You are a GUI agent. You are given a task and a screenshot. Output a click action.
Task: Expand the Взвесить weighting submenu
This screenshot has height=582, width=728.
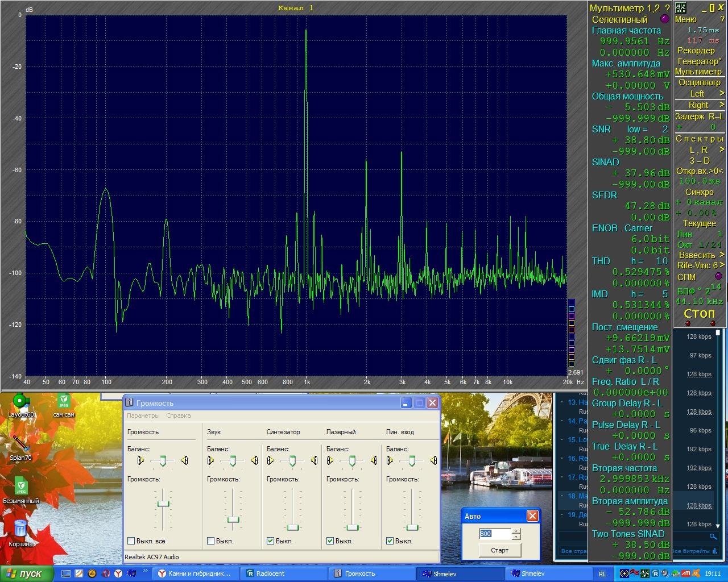(x=722, y=255)
